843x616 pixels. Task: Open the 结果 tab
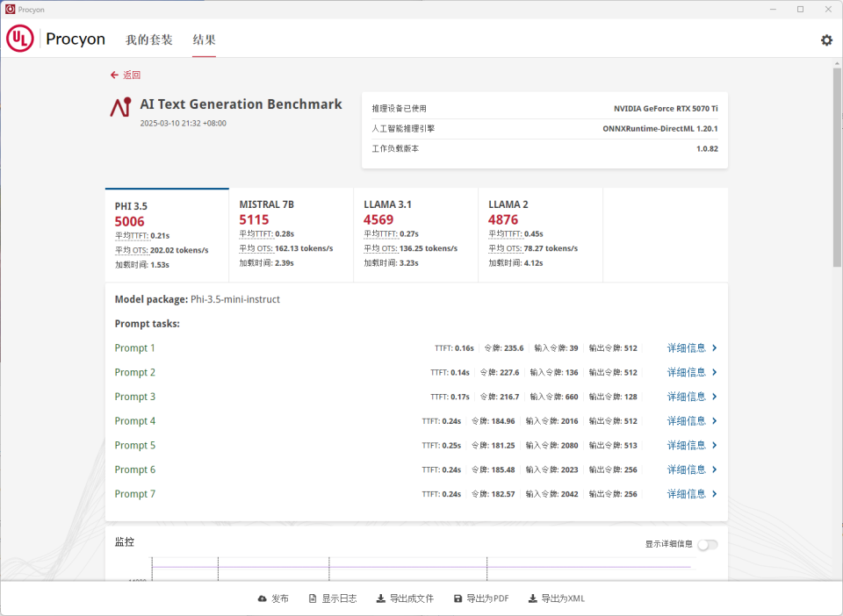pos(205,39)
